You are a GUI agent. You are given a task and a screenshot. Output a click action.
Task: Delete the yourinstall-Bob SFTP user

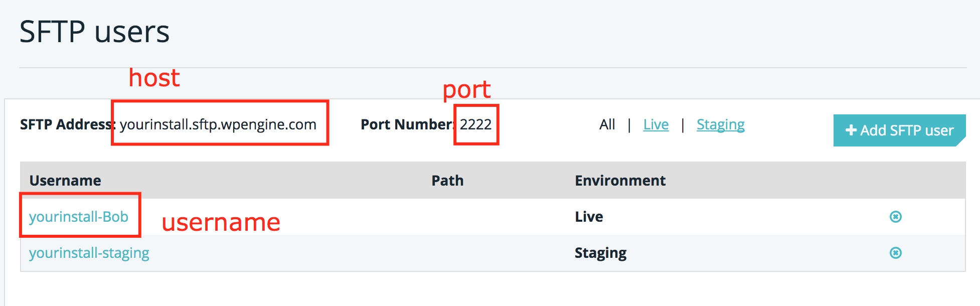tap(895, 217)
